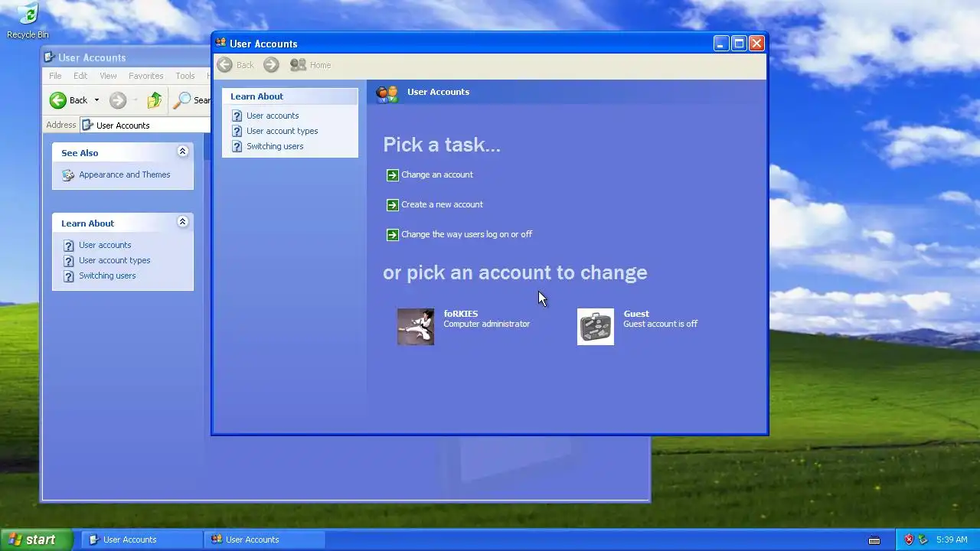
Task: Click green arrow beside Change an account
Action: (x=392, y=175)
